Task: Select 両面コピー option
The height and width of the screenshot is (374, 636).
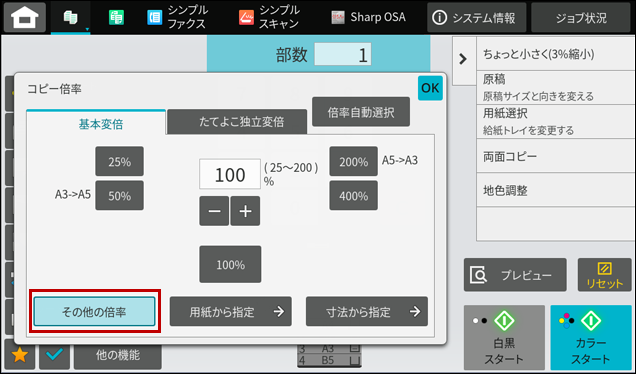Action: click(x=556, y=156)
